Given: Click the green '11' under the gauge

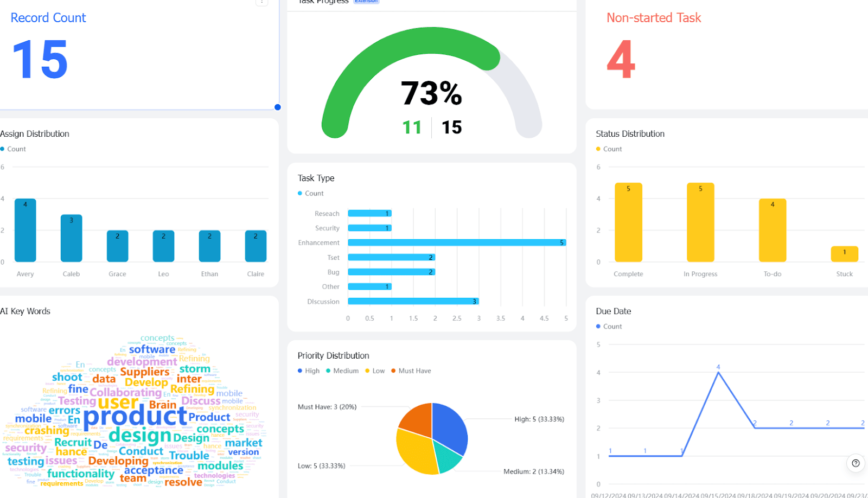Looking at the screenshot, I should 412,127.
